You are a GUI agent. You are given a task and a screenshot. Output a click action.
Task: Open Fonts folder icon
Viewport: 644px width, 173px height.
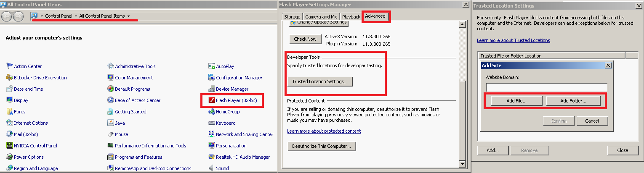pos(10,112)
